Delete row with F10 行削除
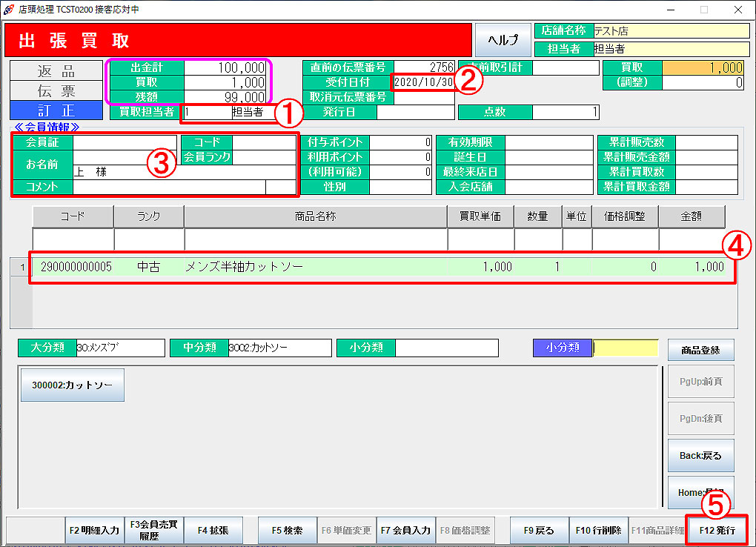Image resolution: width=756 pixels, height=547 pixels. (x=598, y=531)
